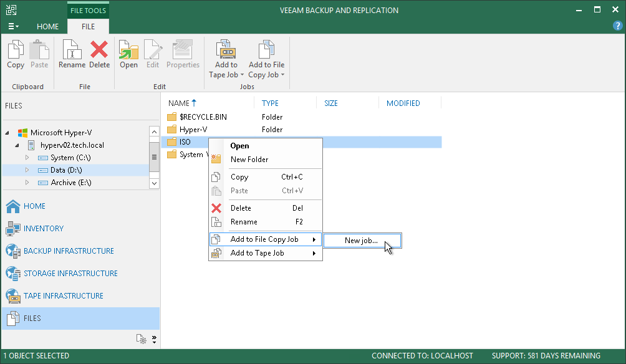Screen dimensions: 626x364
Task: Collapse the hyperv02.tech.local tree node
Action: pos(17,145)
